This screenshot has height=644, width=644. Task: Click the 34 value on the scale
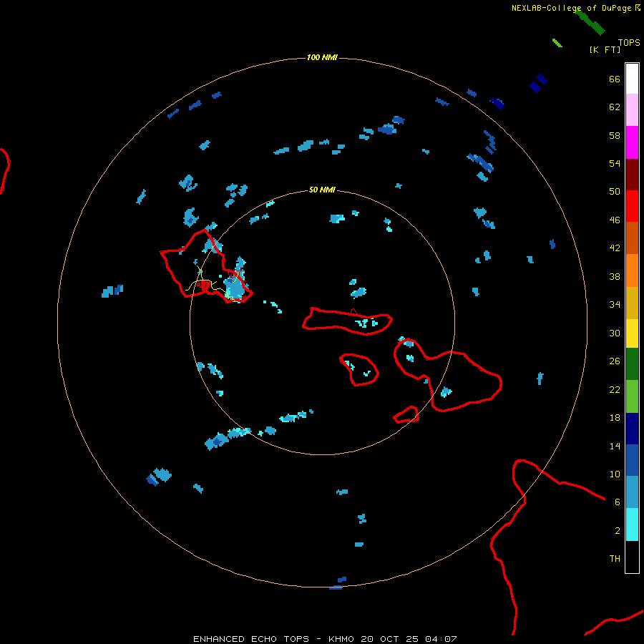point(615,304)
